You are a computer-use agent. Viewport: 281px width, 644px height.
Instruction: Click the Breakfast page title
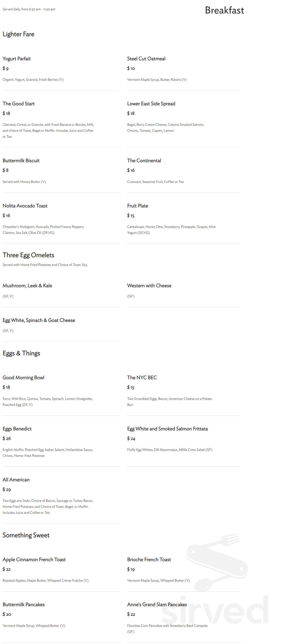point(224,10)
